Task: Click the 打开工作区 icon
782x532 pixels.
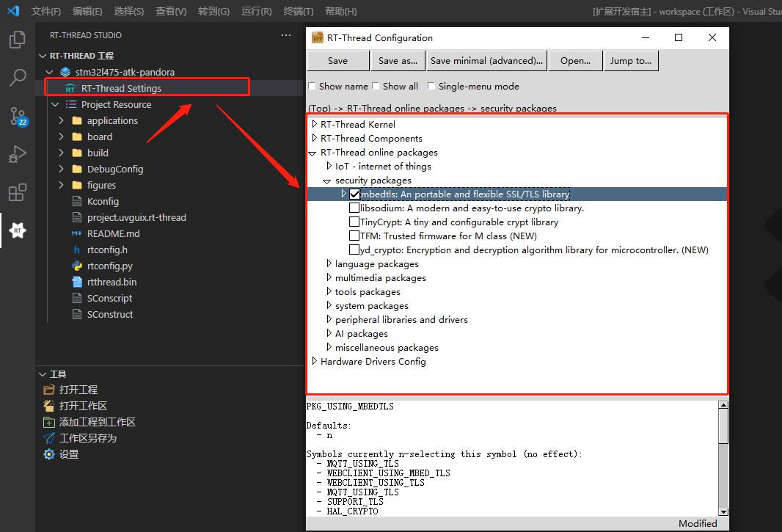Action: 49,406
